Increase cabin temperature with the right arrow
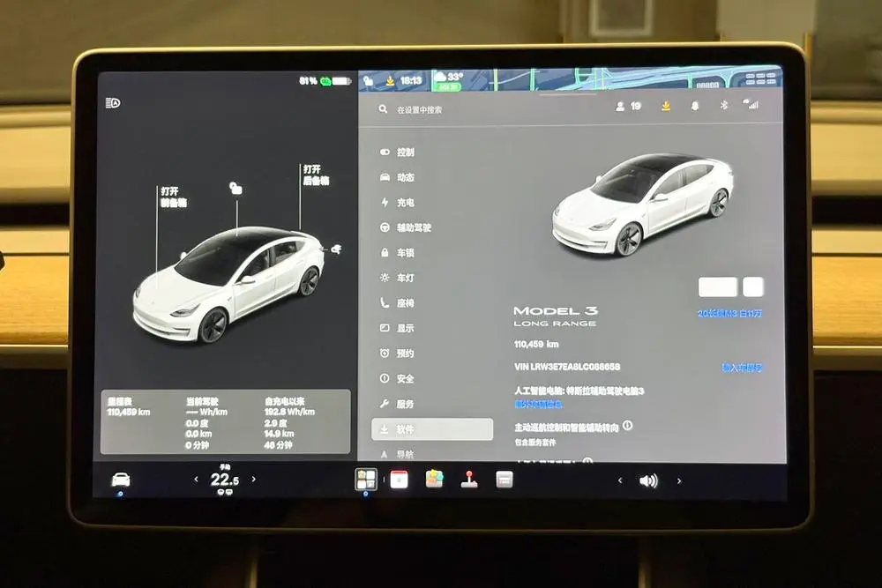Screen dimensions: 882x588 tap(254, 479)
